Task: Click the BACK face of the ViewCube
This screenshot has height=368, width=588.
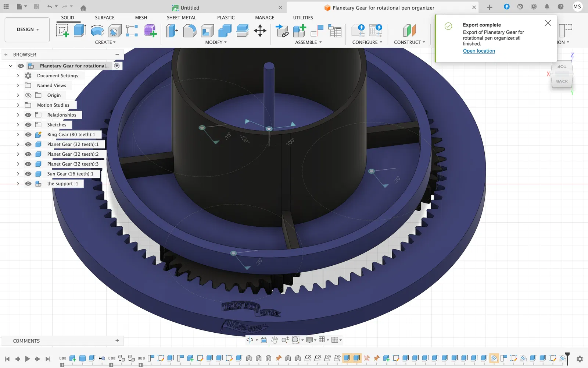Action: click(x=562, y=81)
